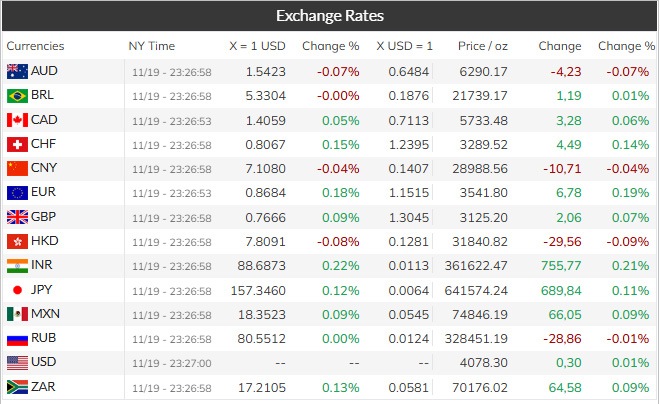Click the Brazilian flag icon
Image resolution: width=660 pixels, height=404 pixels.
17,96
